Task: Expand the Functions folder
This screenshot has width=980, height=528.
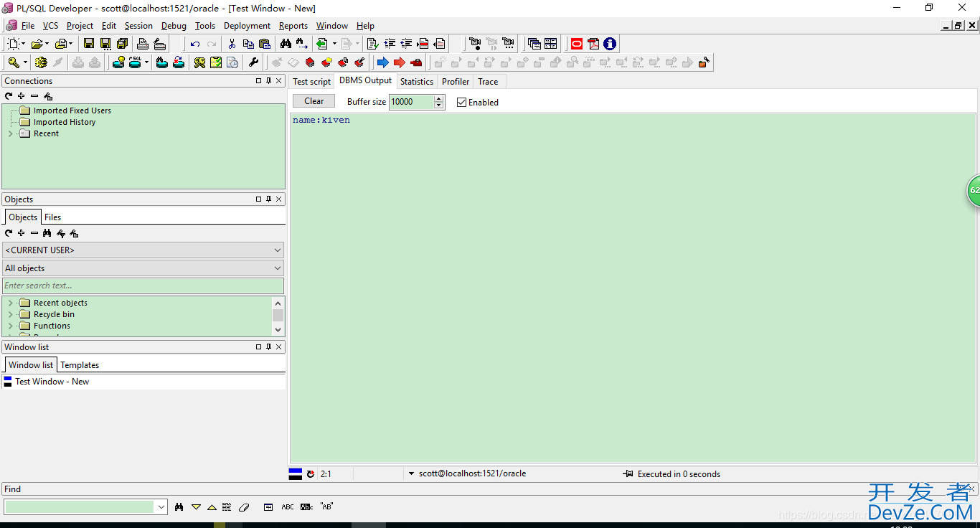Action: click(x=10, y=326)
